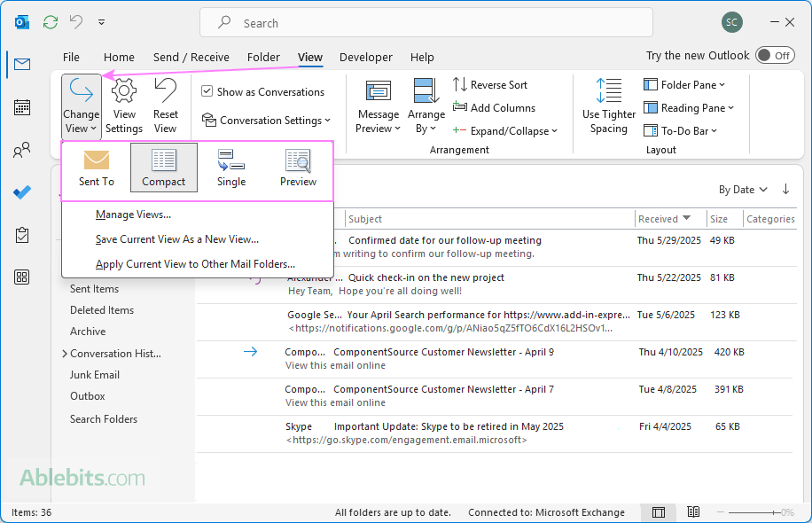This screenshot has width=812, height=523.
Task: Open the Sent Items folder
Action: (94, 289)
